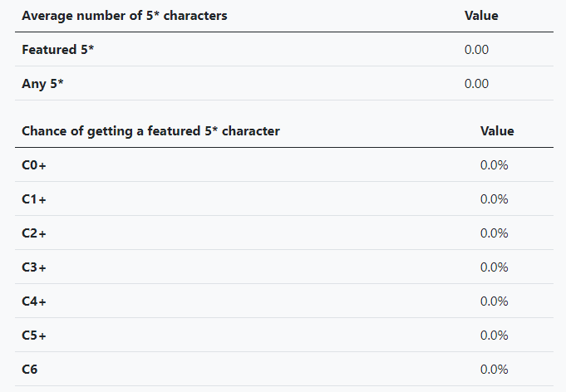566x392 pixels.
Task: Select the C3+ row label
Action: (x=34, y=267)
